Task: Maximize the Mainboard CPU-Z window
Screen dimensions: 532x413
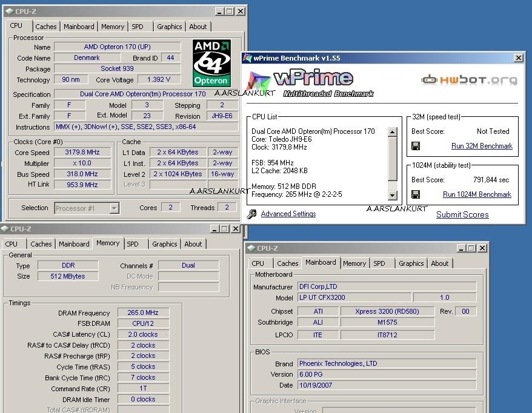Action: point(471,248)
